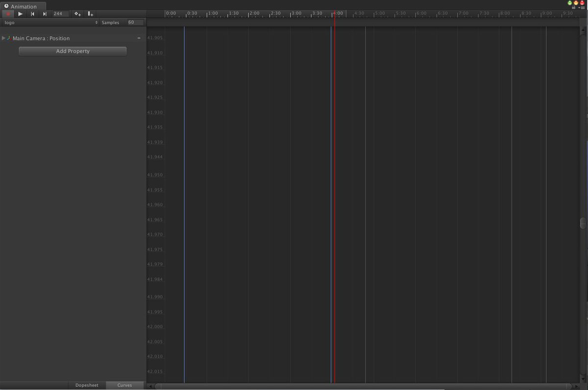
Task: Play the animation clip
Action: 21,14
